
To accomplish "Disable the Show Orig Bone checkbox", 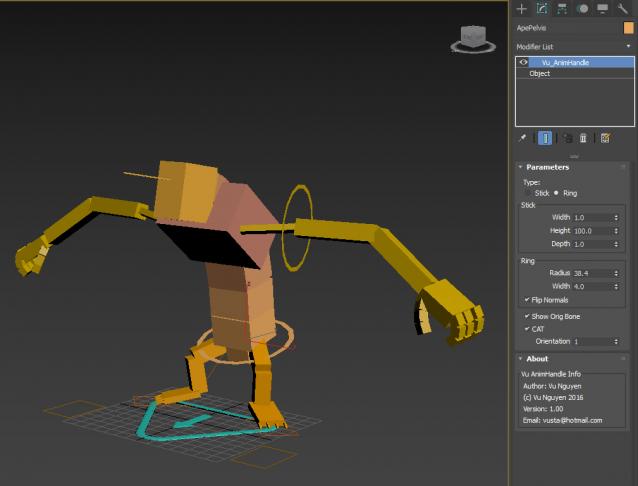I will click(527, 316).
